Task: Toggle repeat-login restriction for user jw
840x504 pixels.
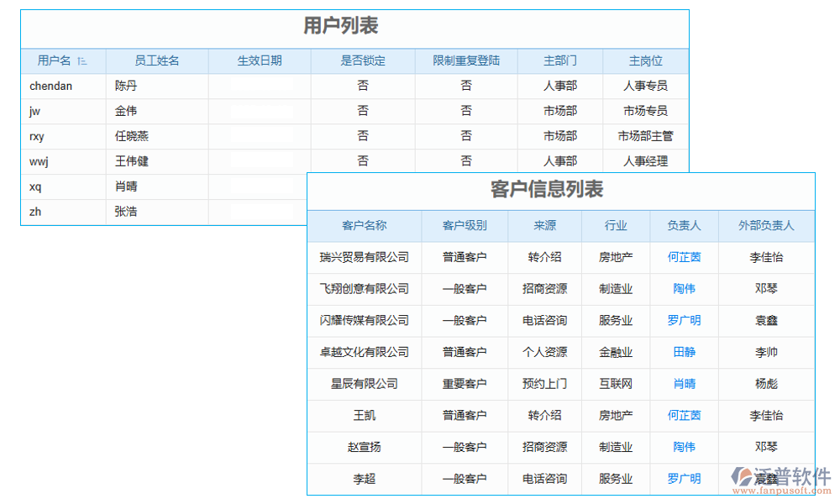Action: [465, 110]
